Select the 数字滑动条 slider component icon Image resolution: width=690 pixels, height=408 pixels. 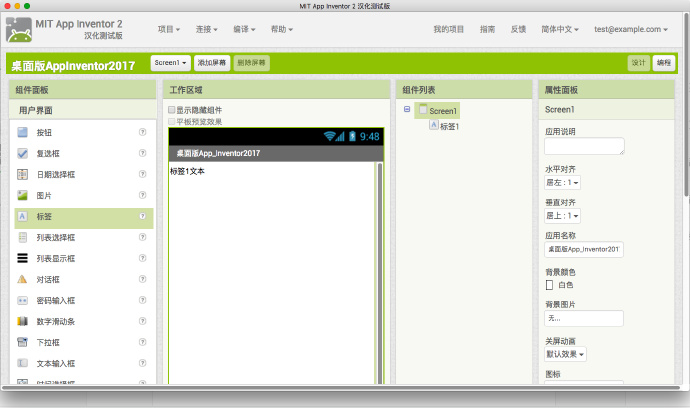[22, 321]
